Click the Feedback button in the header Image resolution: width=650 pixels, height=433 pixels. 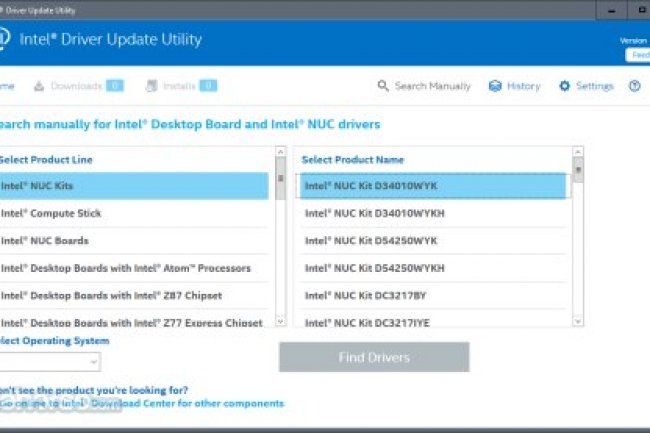638,55
